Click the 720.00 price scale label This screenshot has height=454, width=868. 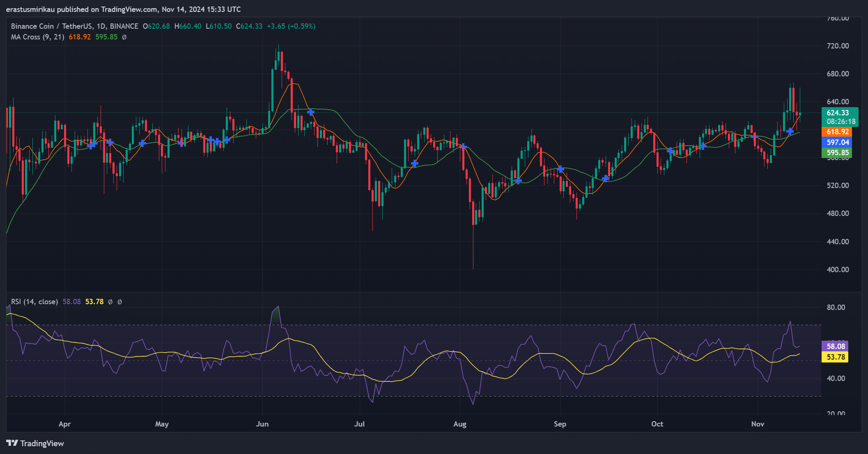(x=838, y=46)
